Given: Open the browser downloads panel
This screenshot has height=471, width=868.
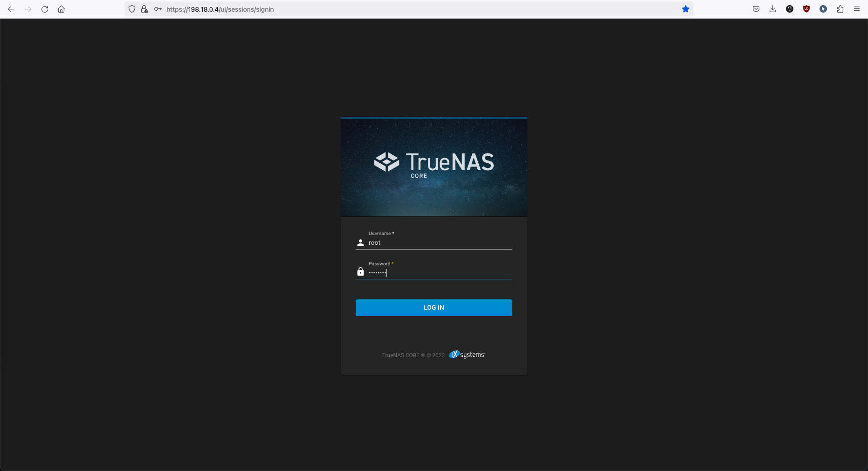Looking at the screenshot, I should (x=772, y=9).
